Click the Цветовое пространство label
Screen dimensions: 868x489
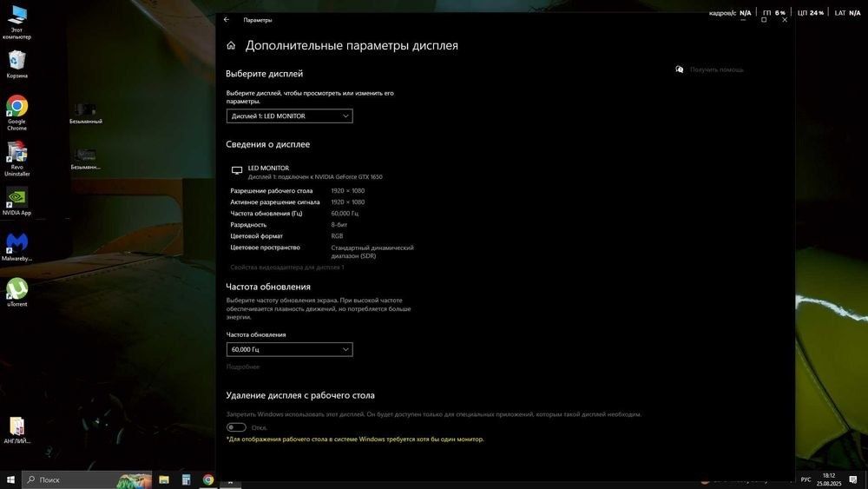[x=265, y=248]
